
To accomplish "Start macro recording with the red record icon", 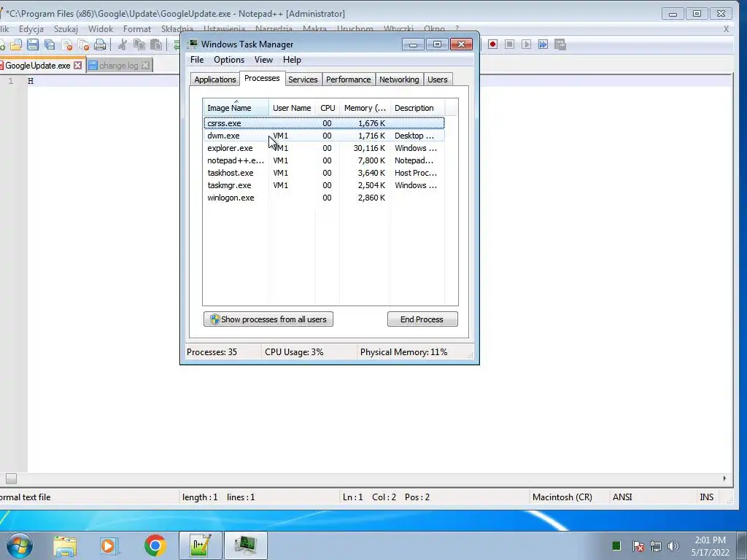I will tap(492, 44).
